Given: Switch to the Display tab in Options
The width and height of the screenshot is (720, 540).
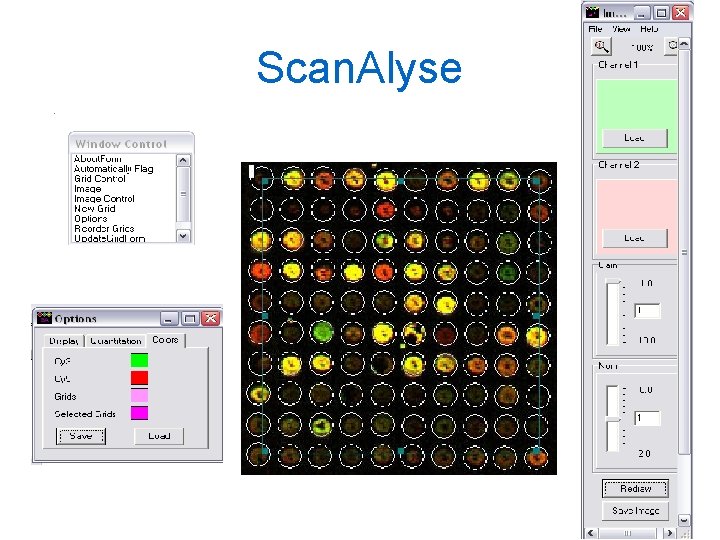Looking at the screenshot, I should coord(64,341).
